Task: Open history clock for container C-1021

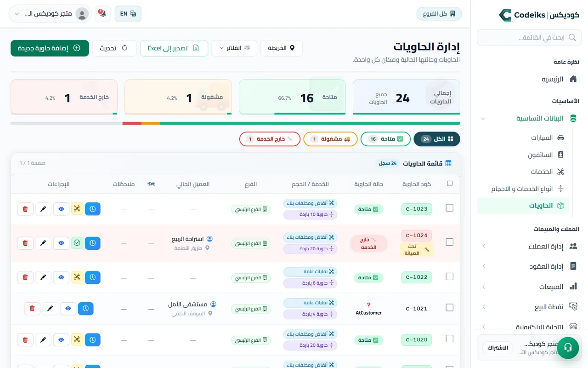Action: pyautogui.click(x=86, y=308)
